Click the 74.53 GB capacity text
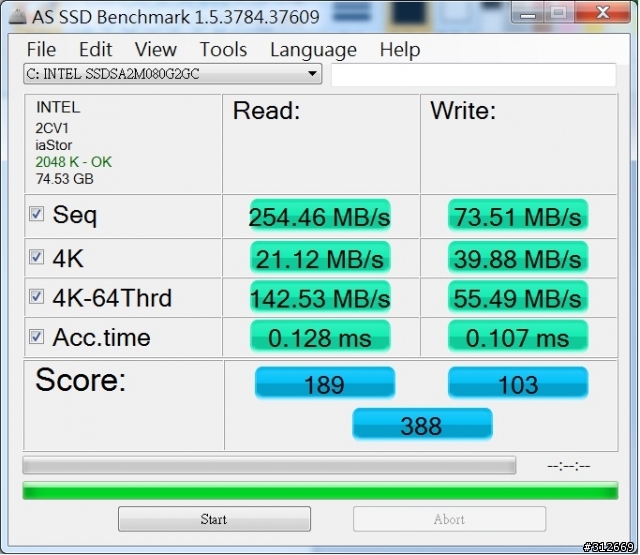 pos(64,179)
